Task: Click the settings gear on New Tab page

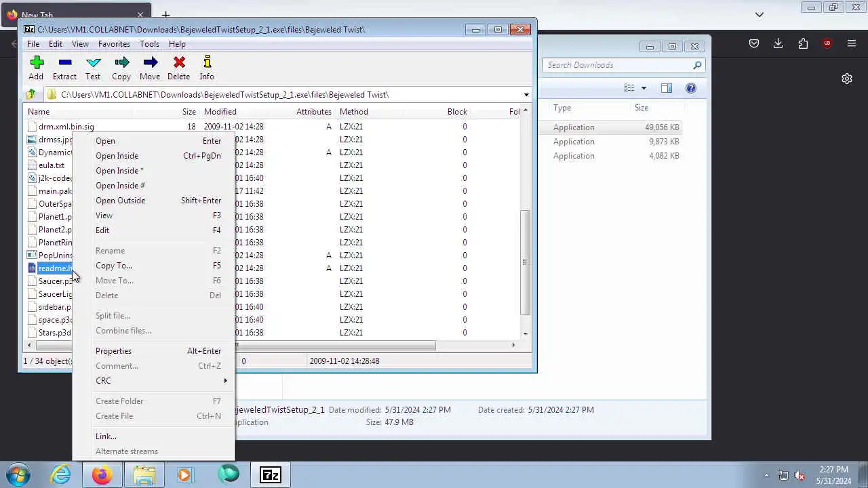Action: pos(847,79)
